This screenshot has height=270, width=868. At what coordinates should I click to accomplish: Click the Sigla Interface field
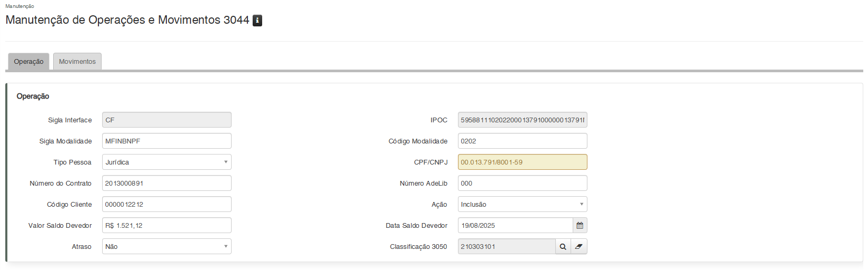[x=166, y=120]
